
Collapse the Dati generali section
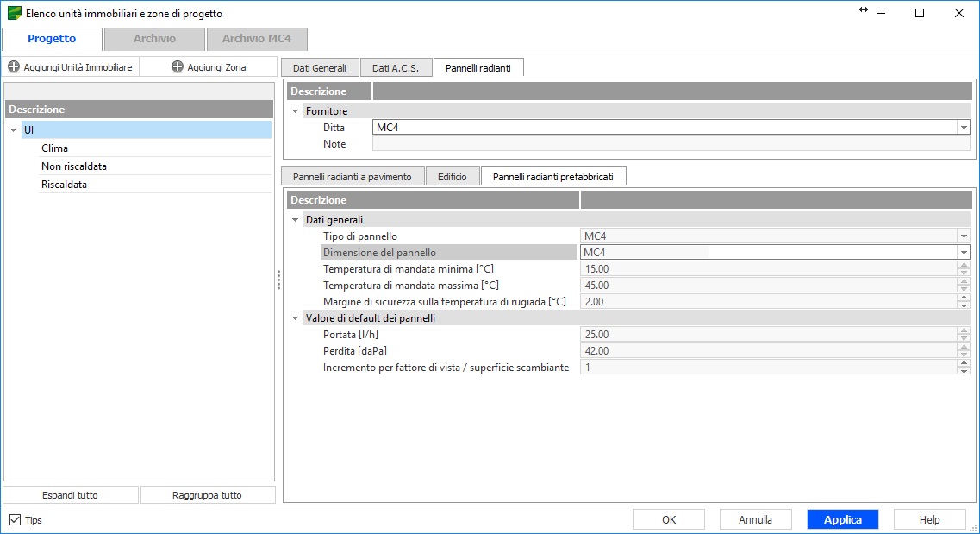(295, 220)
